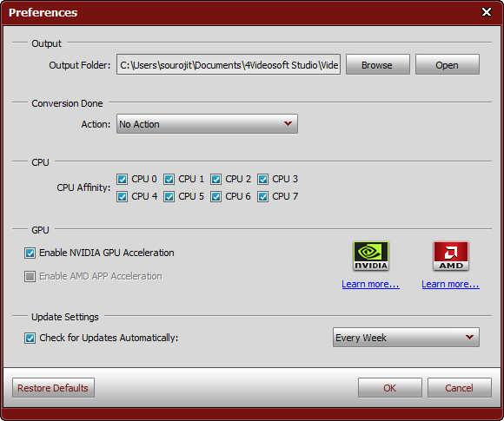Toggle CPU 6 affinity checkbox
The image size is (504, 421).
[216, 196]
